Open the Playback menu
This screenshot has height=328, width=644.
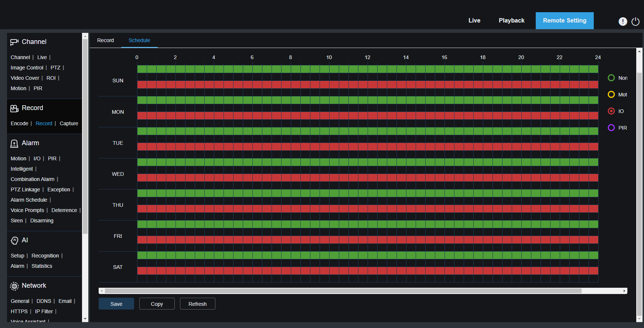coord(511,21)
